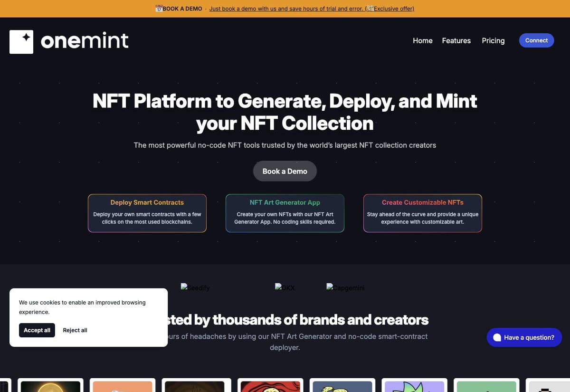Click the Book a Demo button
The height and width of the screenshot is (392, 570).
[285, 171]
